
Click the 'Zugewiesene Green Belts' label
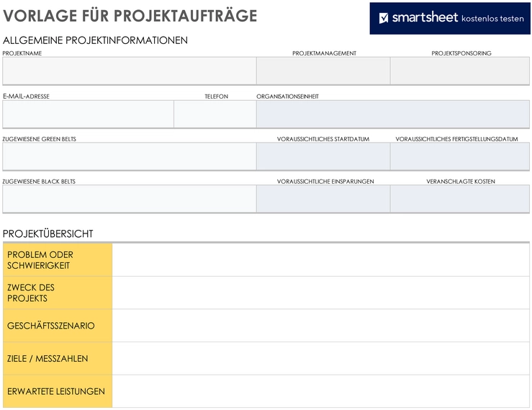tap(40, 139)
